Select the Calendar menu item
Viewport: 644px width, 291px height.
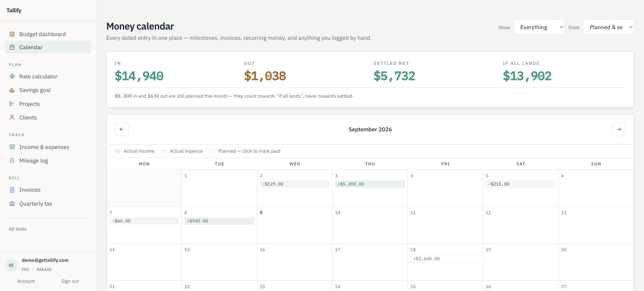tap(48, 47)
